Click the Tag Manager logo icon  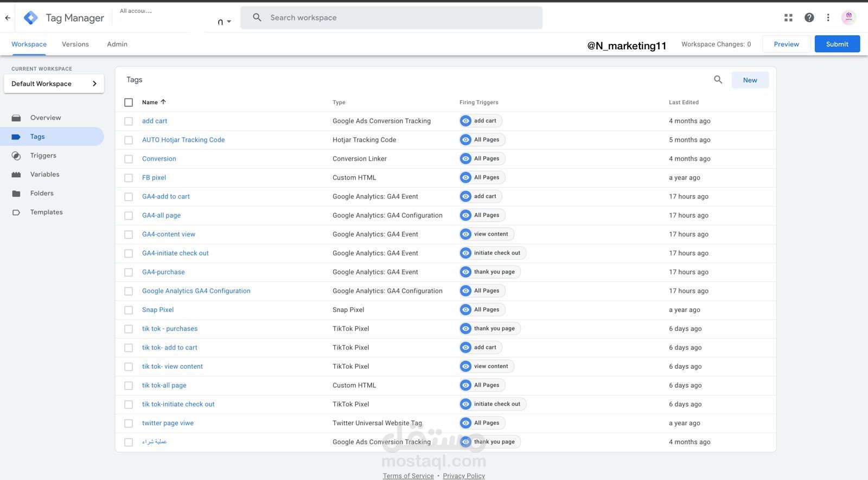31,18
